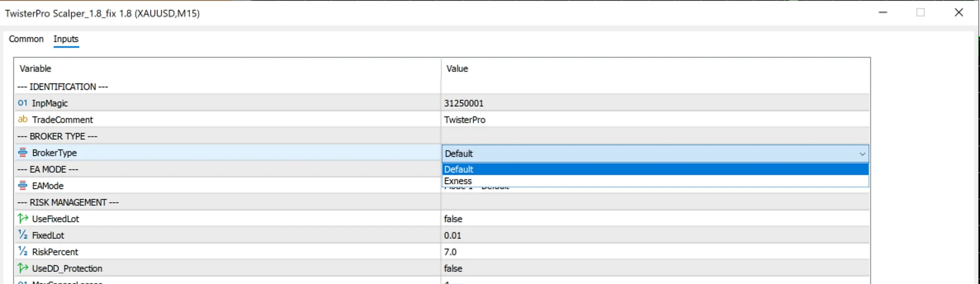This screenshot has width=980, height=284.
Task: Click the InpMagic integer type icon
Action: pyautogui.click(x=22, y=103)
